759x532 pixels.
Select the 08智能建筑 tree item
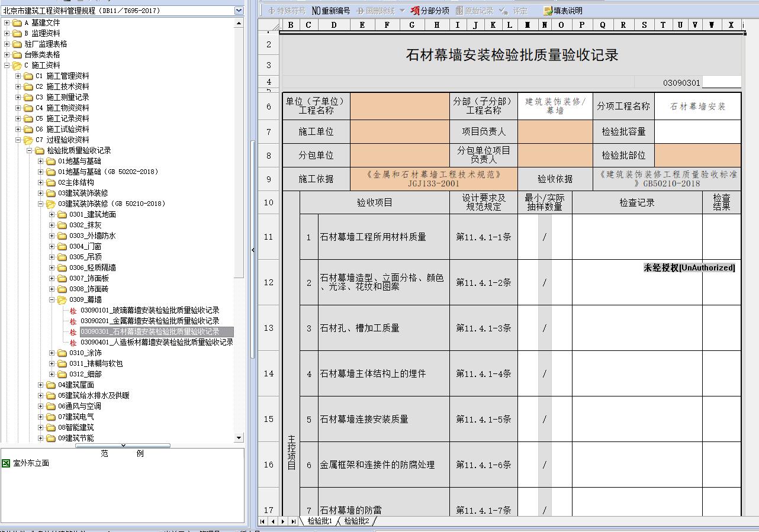(x=76, y=427)
